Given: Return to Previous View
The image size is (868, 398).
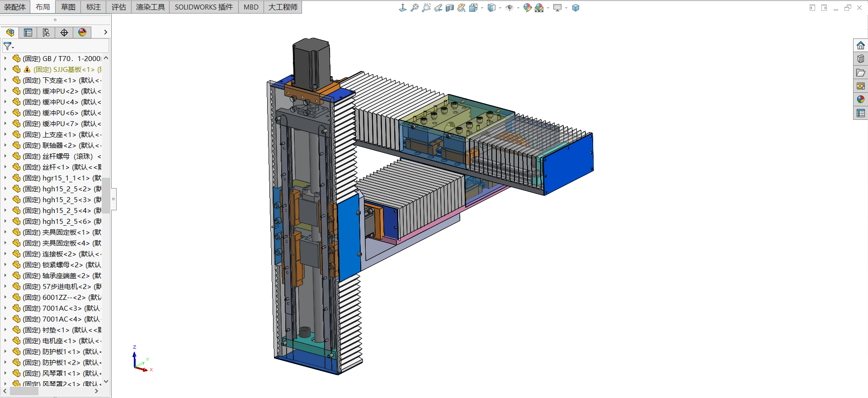Looking at the screenshot, I should point(438,8).
